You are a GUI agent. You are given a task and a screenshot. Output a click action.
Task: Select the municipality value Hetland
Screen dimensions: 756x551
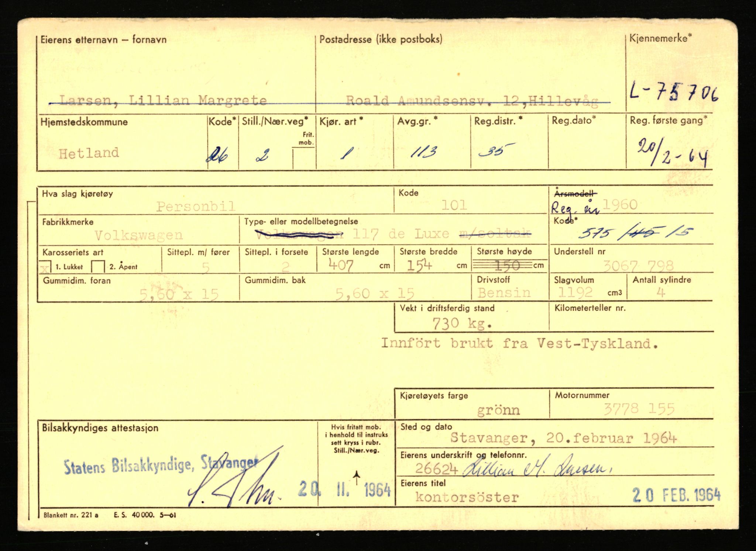[x=89, y=153]
